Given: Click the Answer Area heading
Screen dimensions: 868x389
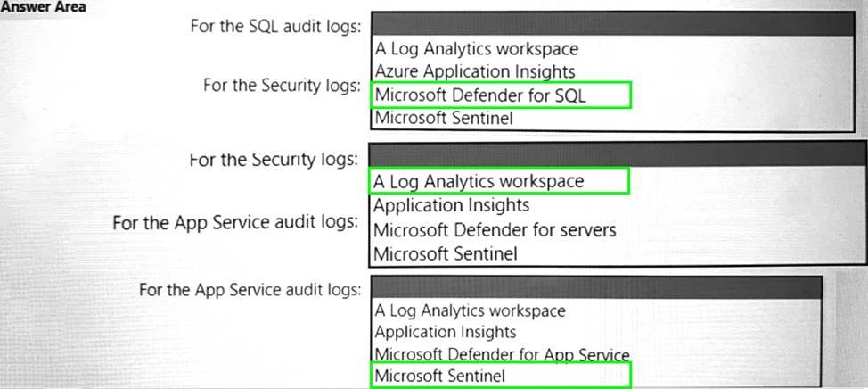Looking at the screenshot, I should (x=44, y=7).
